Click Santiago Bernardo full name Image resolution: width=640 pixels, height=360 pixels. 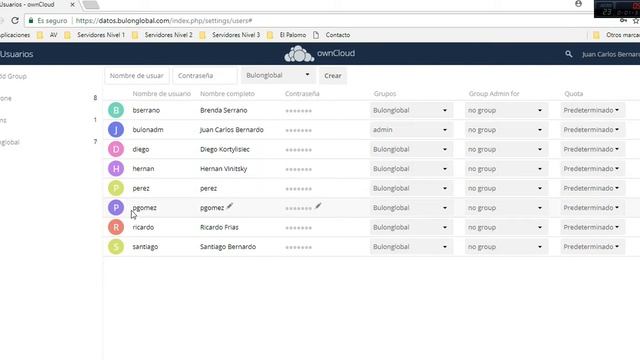click(x=228, y=247)
